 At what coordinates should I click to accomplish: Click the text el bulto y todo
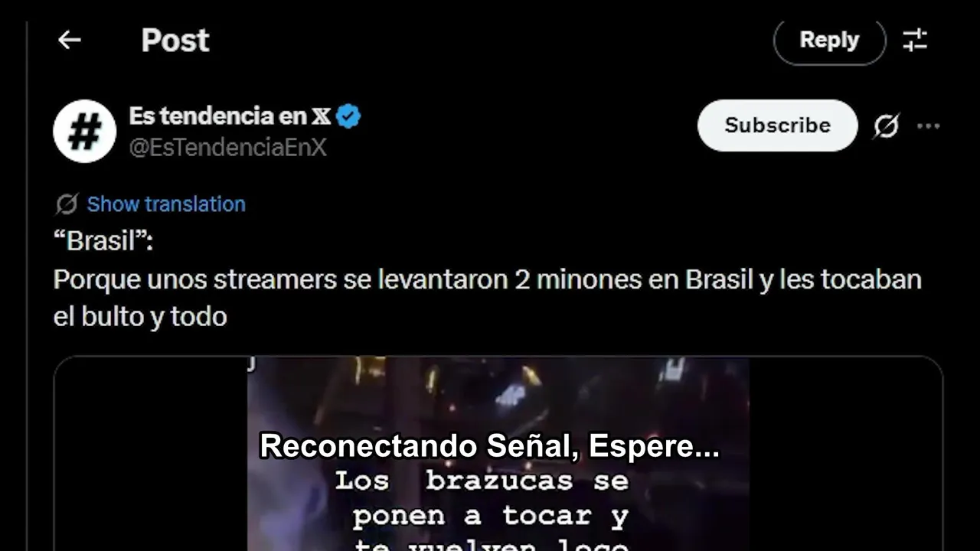pyautogui.click(x=140, y=317)
